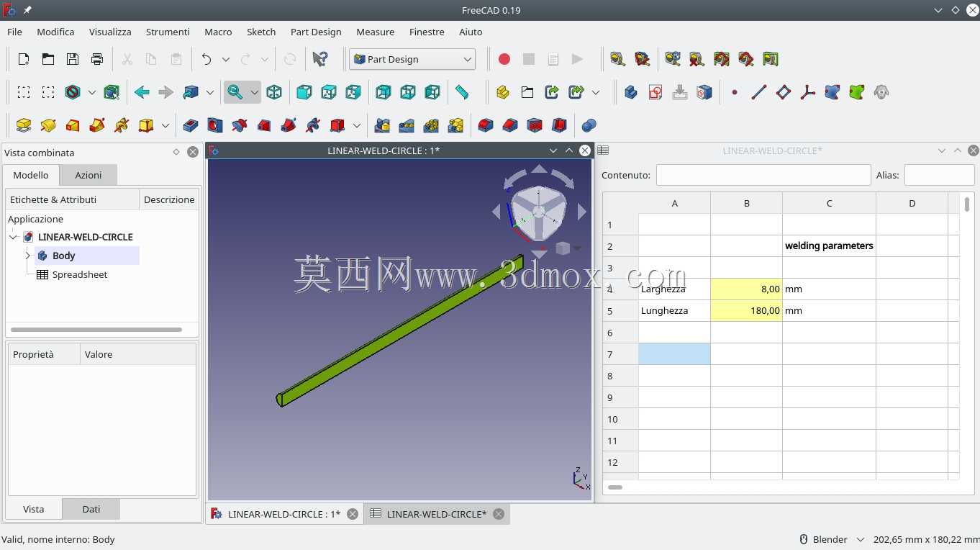Expand the Body tree item

click(27, 256)
